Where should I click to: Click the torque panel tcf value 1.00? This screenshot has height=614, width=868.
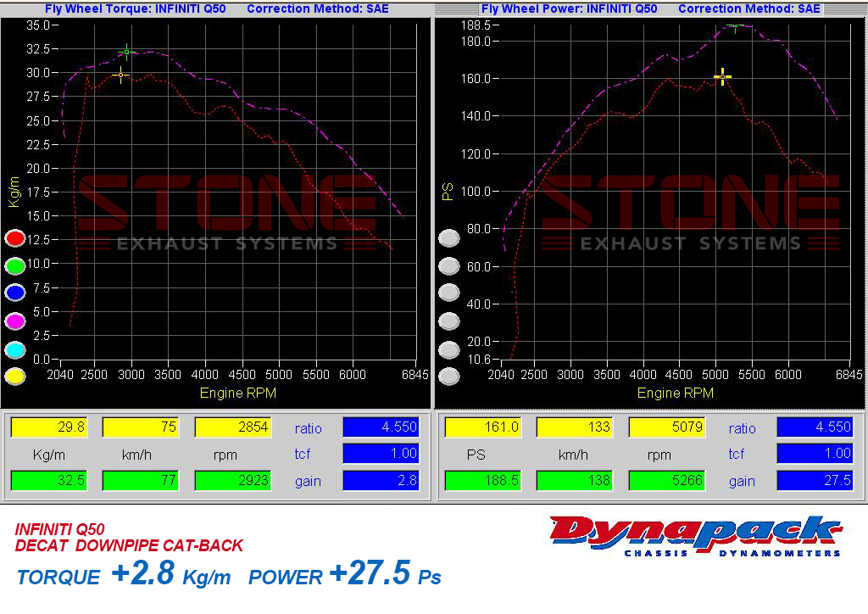point(381,454)
